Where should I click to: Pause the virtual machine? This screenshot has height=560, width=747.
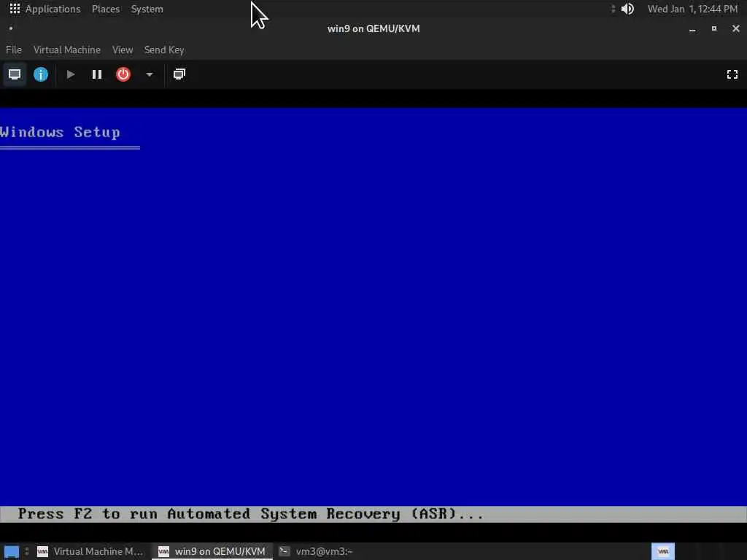point(97,74)
